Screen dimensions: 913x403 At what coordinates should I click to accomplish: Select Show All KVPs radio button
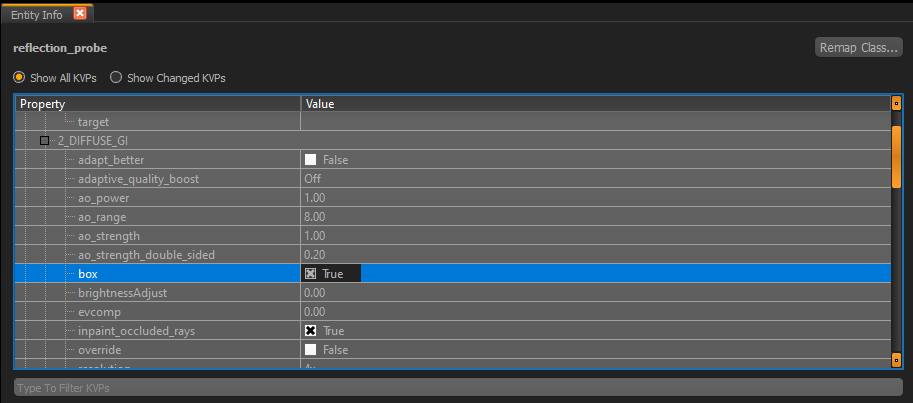point(19,77)
